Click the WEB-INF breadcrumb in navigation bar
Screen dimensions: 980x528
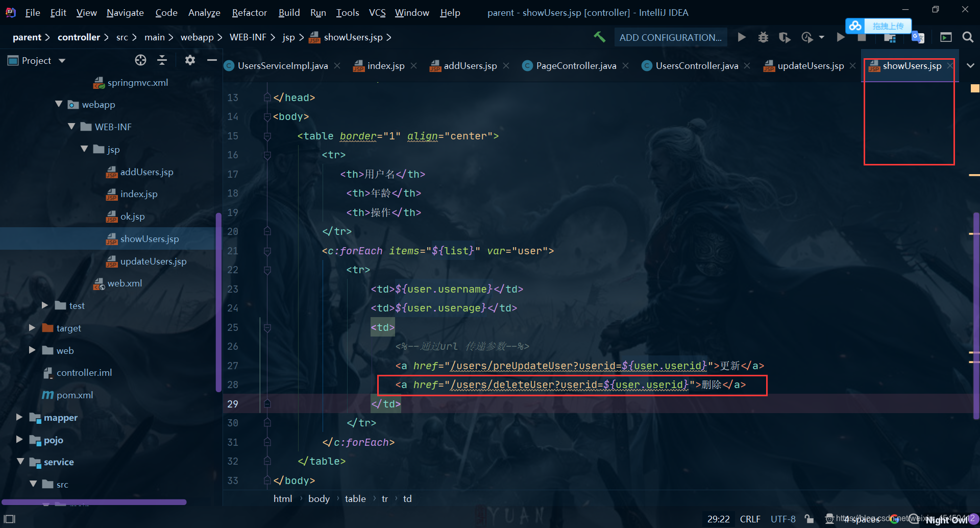pyautogui.click(x=248, y=37)
